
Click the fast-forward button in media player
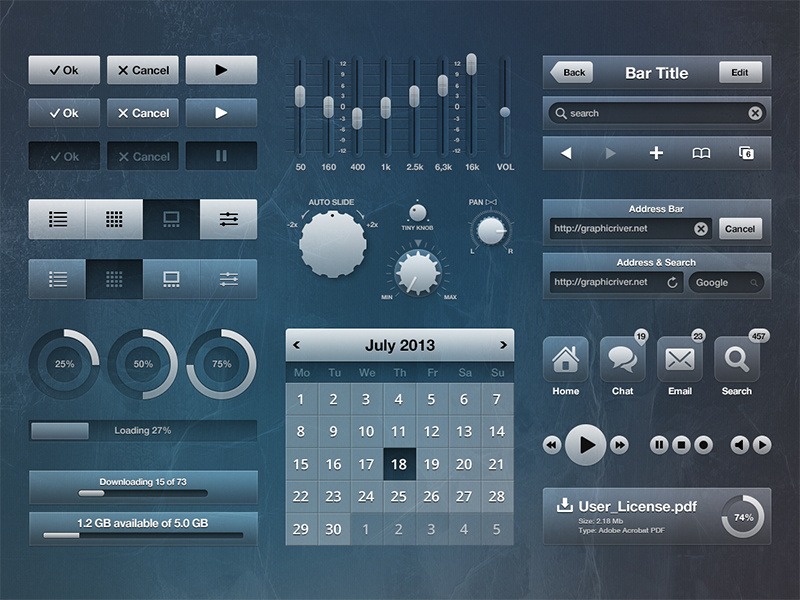click(x=619, y=445)
